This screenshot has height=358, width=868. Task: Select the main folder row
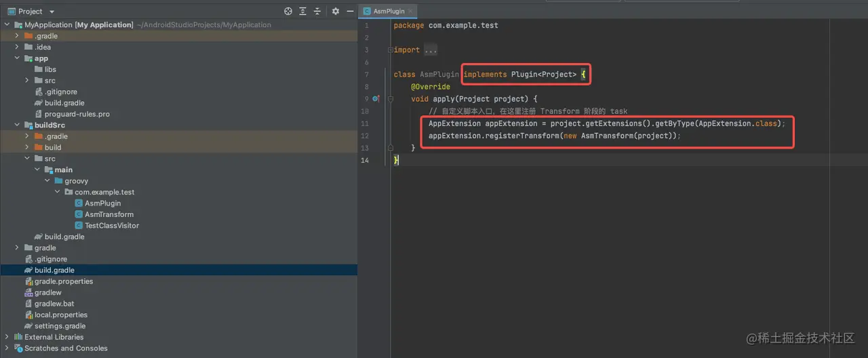click(178, 170)
